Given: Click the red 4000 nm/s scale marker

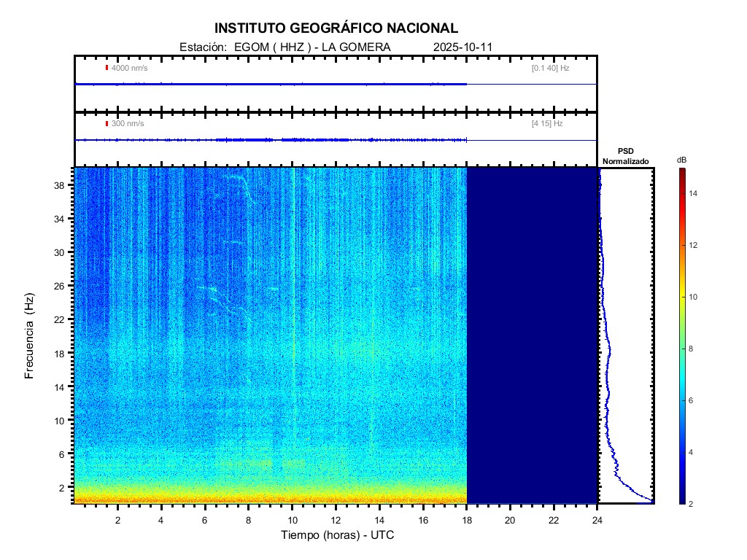Looking at the screenshot, I should click(x=107, y=68).
